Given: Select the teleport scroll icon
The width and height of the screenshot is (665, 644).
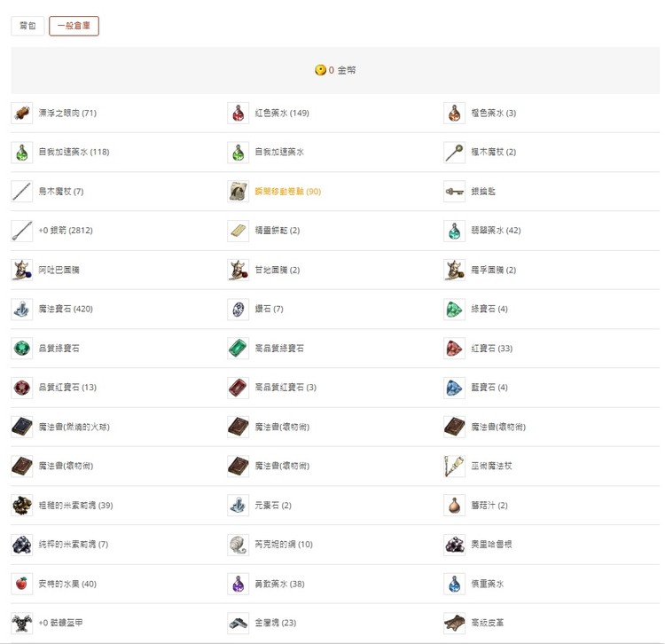Looking at the screenshot, I should pyautogui.click(x=239, y=192).
